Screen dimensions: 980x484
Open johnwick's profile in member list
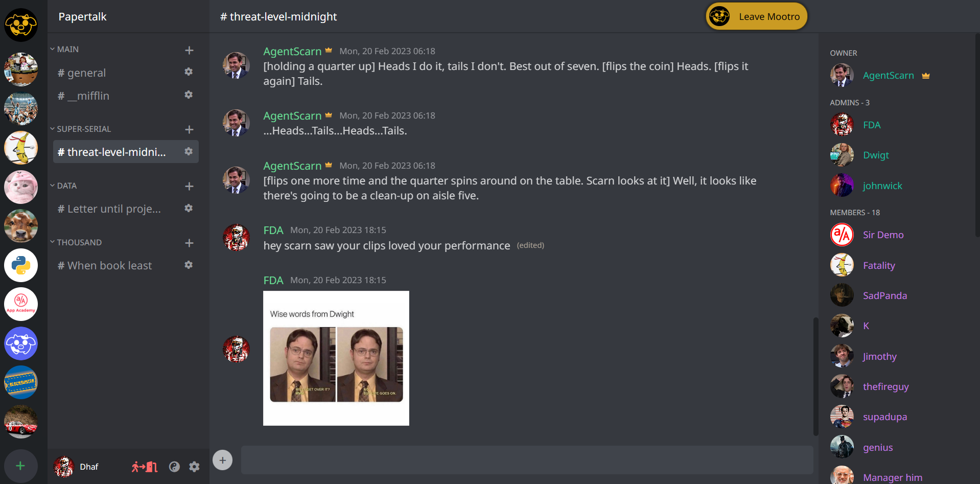coord(882,186)
